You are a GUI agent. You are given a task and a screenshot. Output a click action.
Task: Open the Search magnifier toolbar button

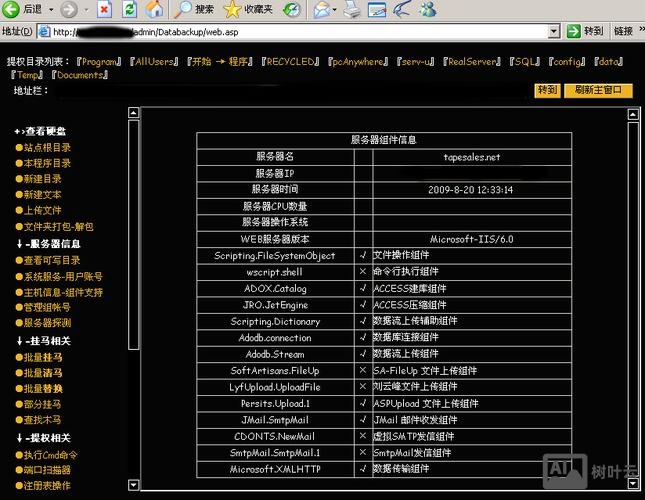pyautogui.click(x=194, y=9)
